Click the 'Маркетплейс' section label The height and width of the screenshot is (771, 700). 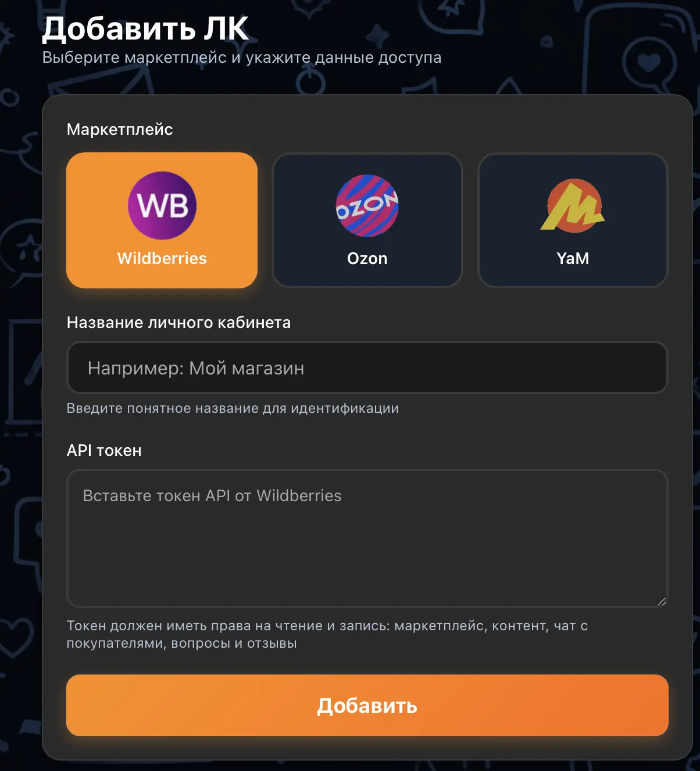point(120,129)
